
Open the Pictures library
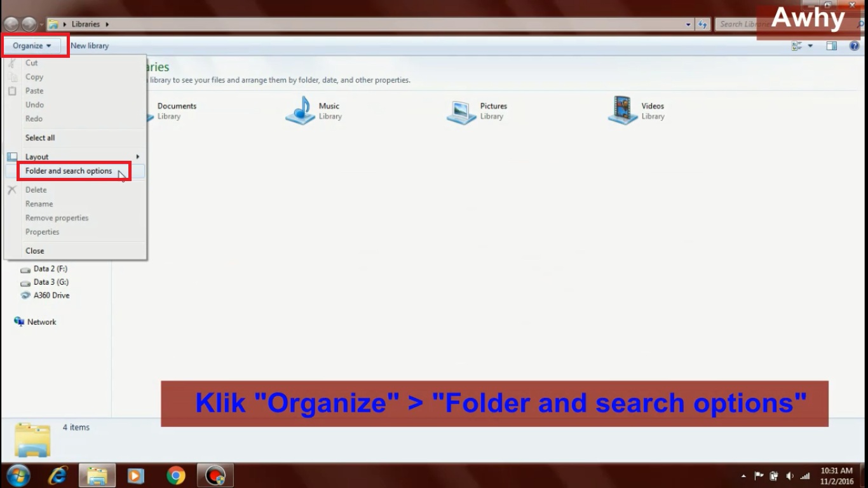coord(492,110)
